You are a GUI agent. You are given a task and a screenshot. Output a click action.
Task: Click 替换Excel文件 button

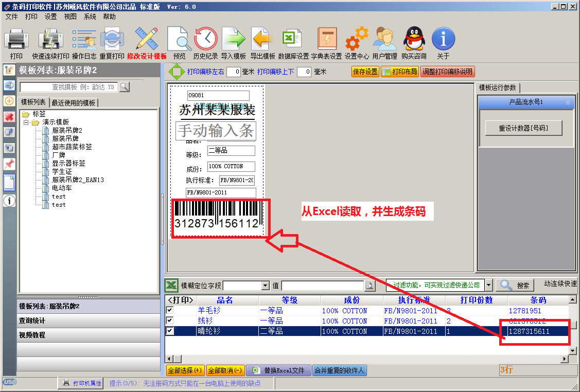279,370
